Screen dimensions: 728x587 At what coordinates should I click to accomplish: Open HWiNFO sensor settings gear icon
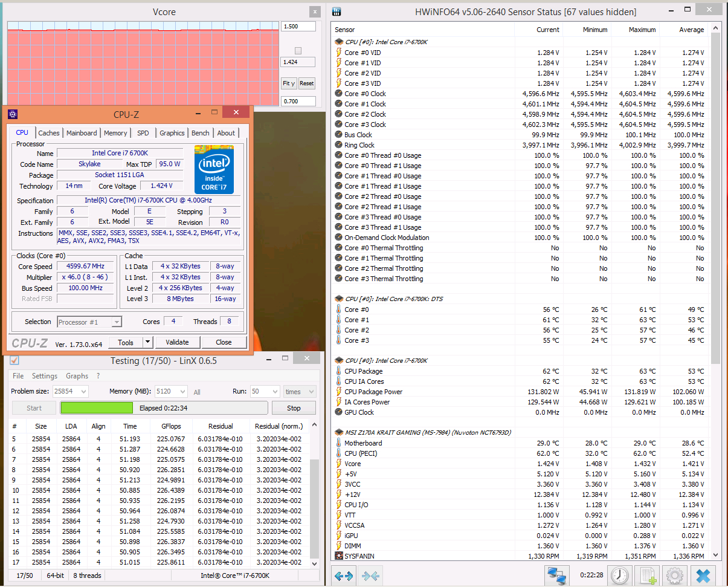pos(675,576)
